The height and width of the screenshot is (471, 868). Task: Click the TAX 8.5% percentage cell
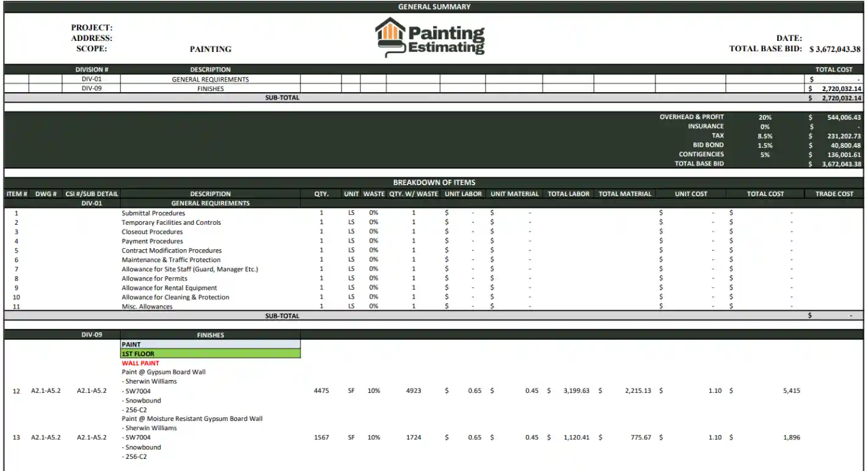click(x=764, y=135)
